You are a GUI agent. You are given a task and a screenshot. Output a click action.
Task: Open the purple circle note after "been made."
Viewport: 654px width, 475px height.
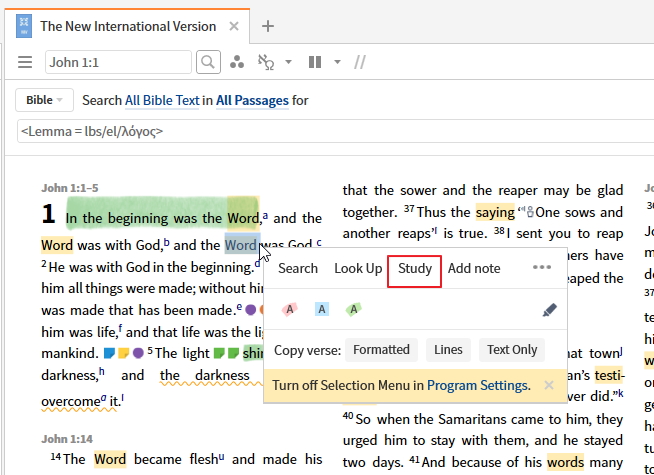[250, 310]
